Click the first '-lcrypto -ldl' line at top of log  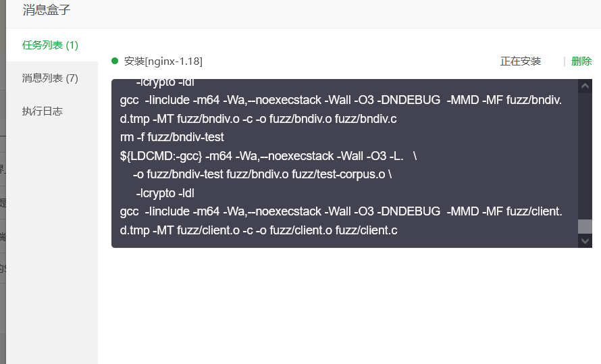[165, 83]
